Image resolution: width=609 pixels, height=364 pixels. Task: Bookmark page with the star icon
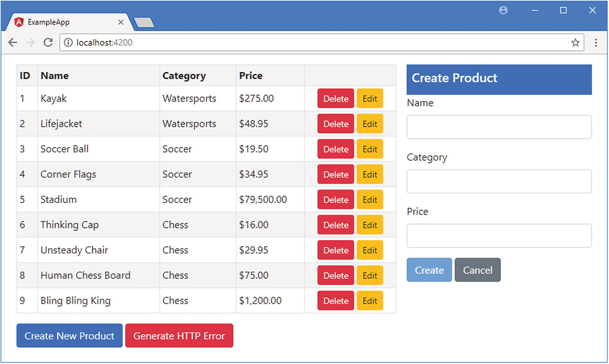[575, 43]
